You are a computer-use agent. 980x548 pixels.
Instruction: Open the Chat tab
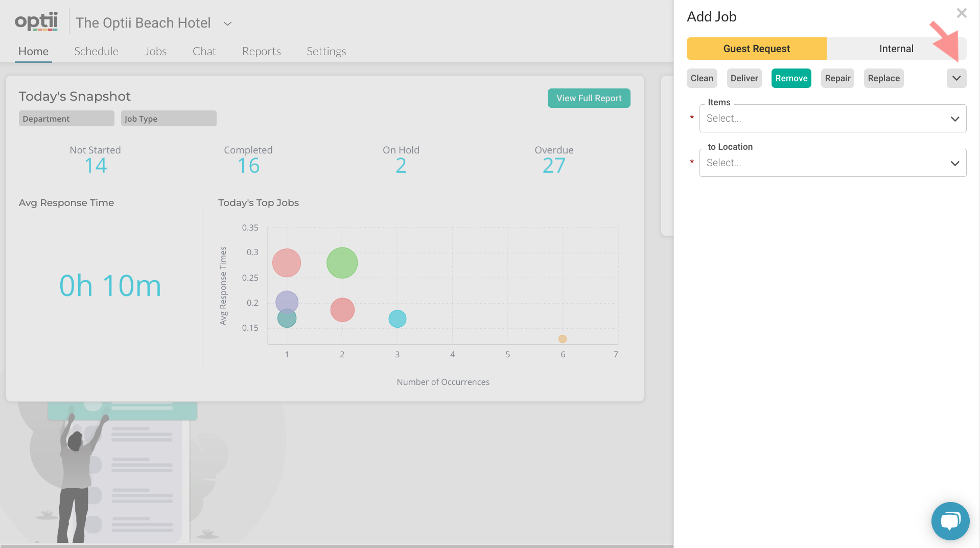click(x=204, y=51)
